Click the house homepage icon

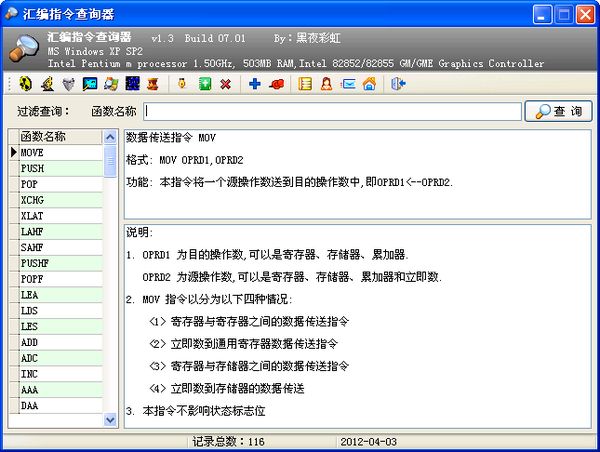tap(370, 83)
